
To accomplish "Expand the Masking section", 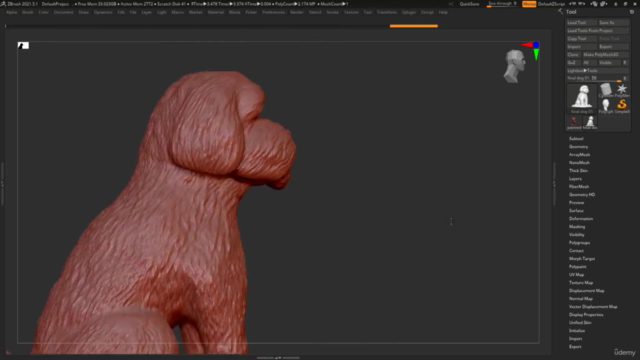I will pos(577,227).
